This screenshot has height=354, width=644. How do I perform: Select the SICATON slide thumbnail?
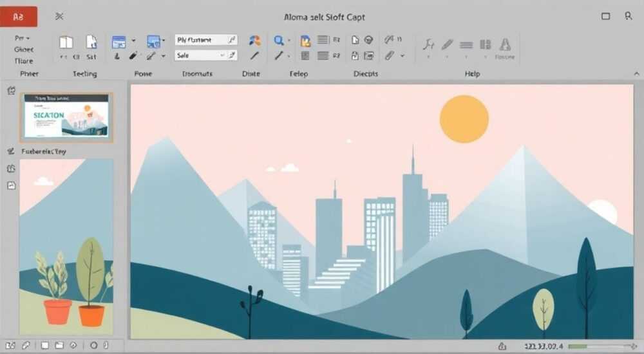click(66, 116)
